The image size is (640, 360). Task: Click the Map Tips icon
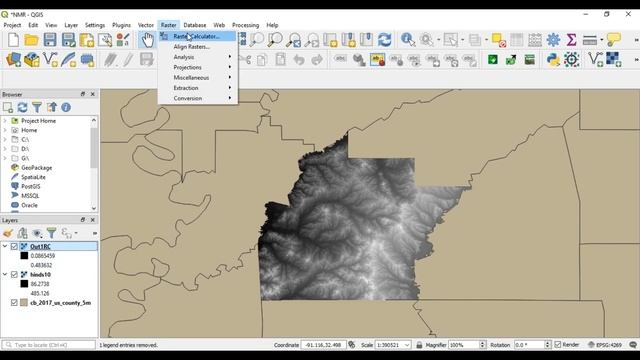click(613, 40)
